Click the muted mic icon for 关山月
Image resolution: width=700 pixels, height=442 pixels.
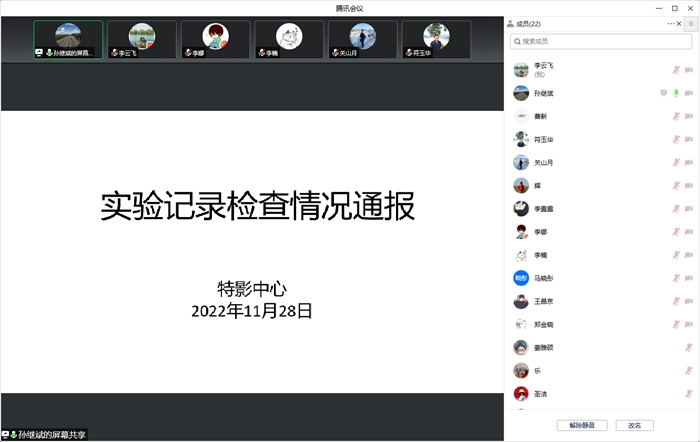coord(676,162)
